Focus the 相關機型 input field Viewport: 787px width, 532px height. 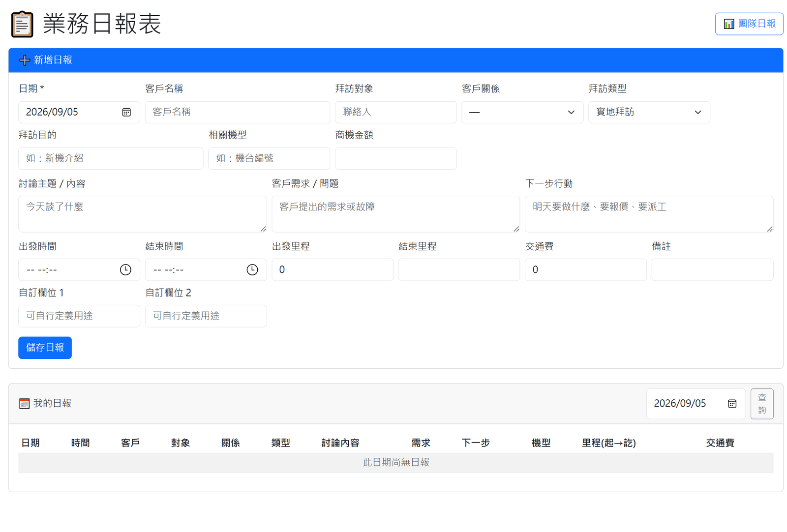[x=269, y=158]
